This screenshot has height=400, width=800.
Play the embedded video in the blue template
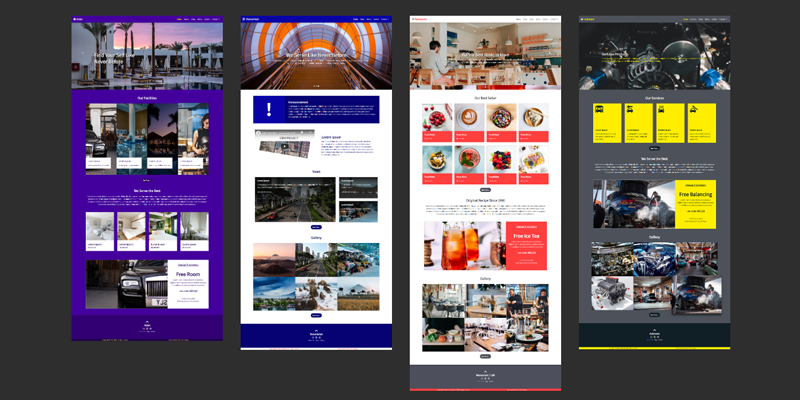point(285,146)
